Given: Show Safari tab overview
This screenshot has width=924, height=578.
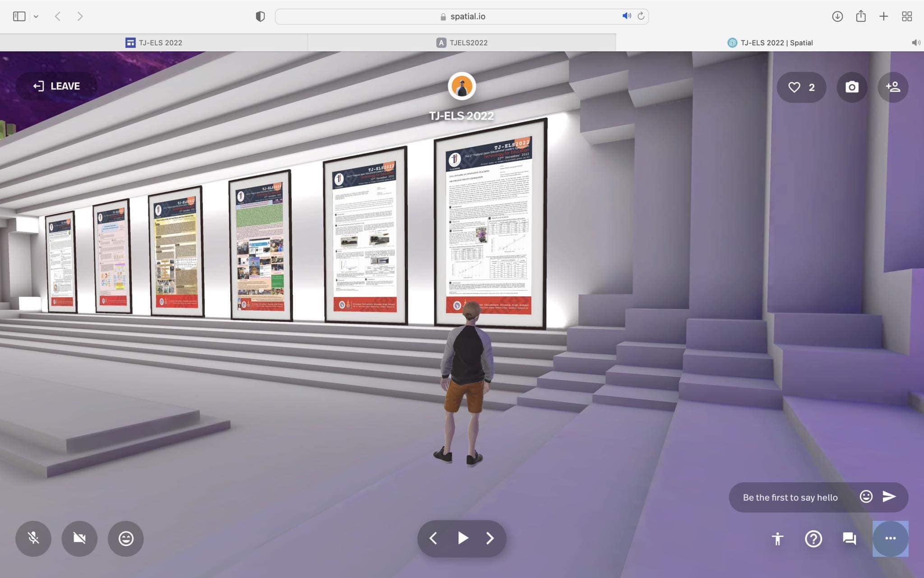Looking at the screenshot, I should [x=907, y=16].
